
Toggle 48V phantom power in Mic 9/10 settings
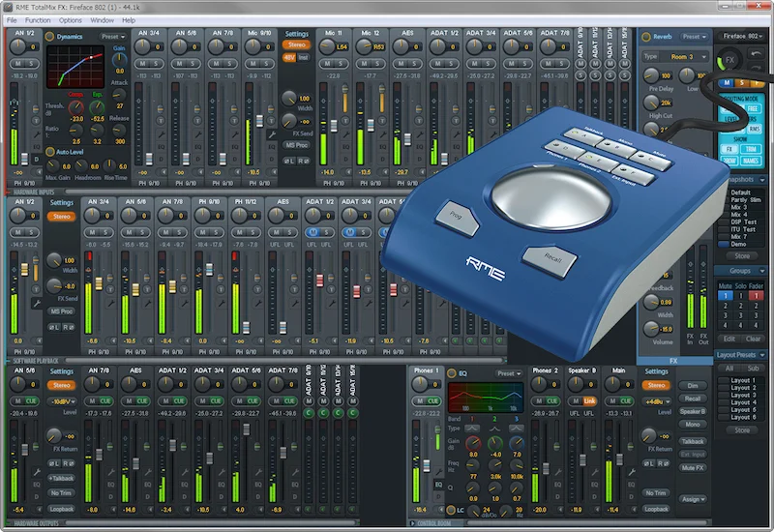point(289,57)
